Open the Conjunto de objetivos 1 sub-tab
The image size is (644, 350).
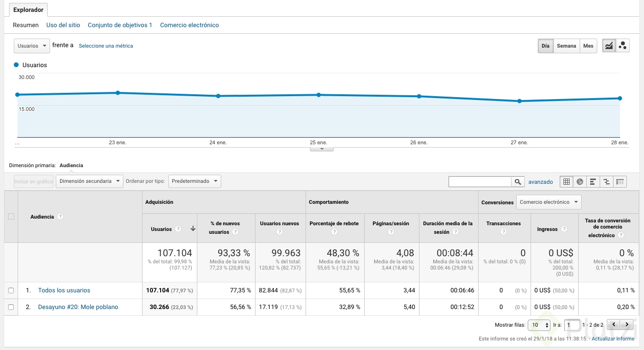click(120, 25)
